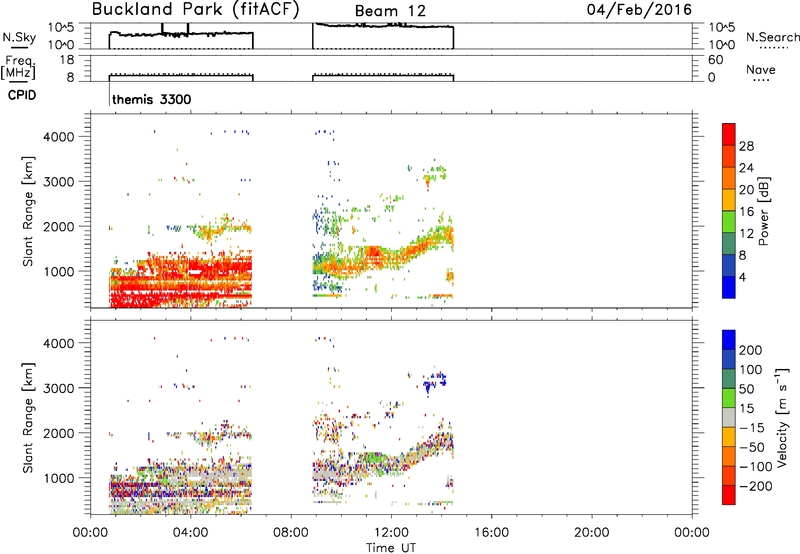The image size is (800, 554).
Task: Click the "-100" velocity colorbar label
Action: click(x=756, y=467)
